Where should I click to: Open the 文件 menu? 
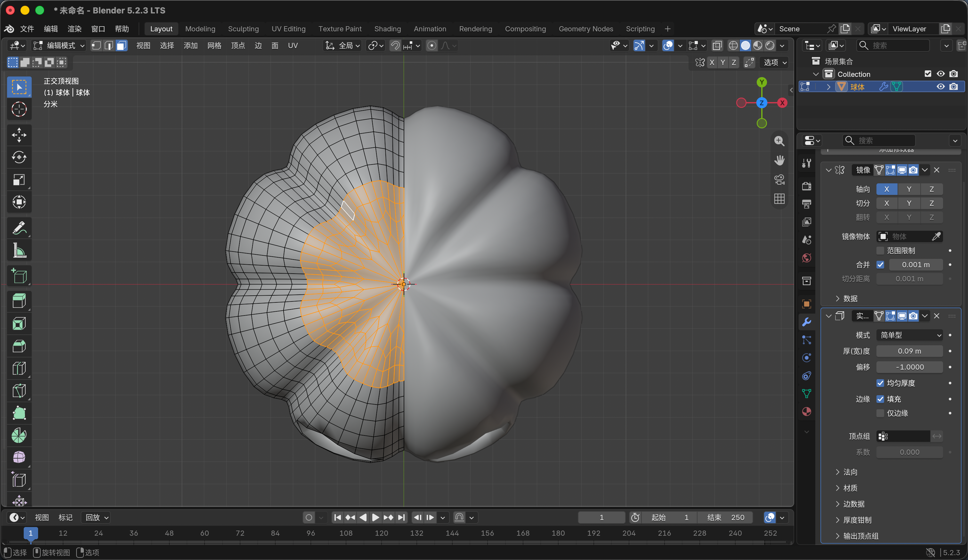coord(27,29)
